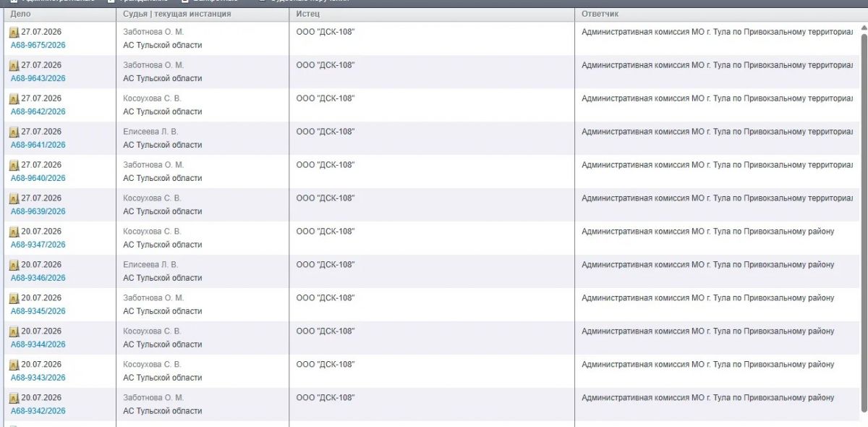
Task: Select judge 'Косоухова С. В.' in the A68-9344/2026 row
Action: point(152,331)
